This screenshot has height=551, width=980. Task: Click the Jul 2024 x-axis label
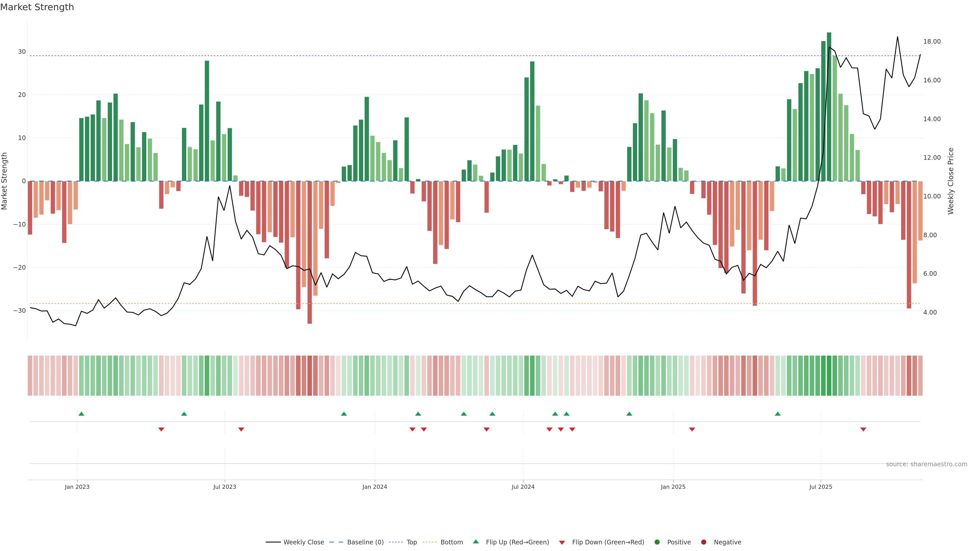(523, 487)
